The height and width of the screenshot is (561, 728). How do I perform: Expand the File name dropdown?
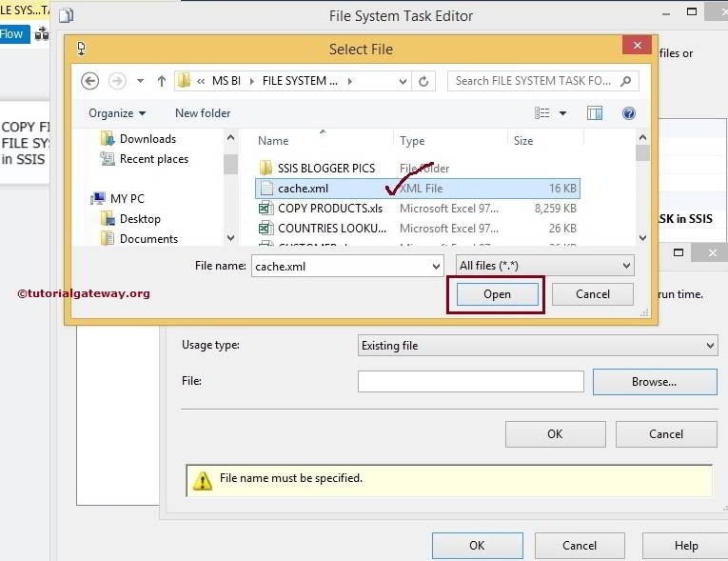[436, 267]
